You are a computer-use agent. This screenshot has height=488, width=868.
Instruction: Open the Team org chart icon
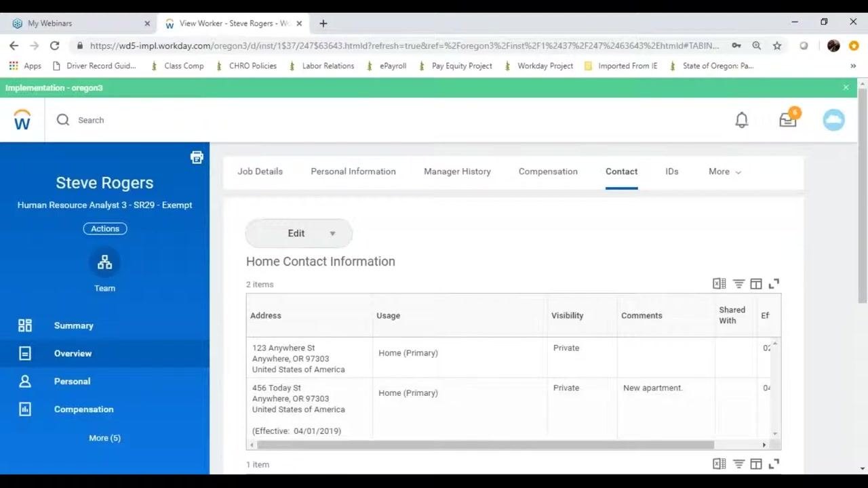click(104, 262)
